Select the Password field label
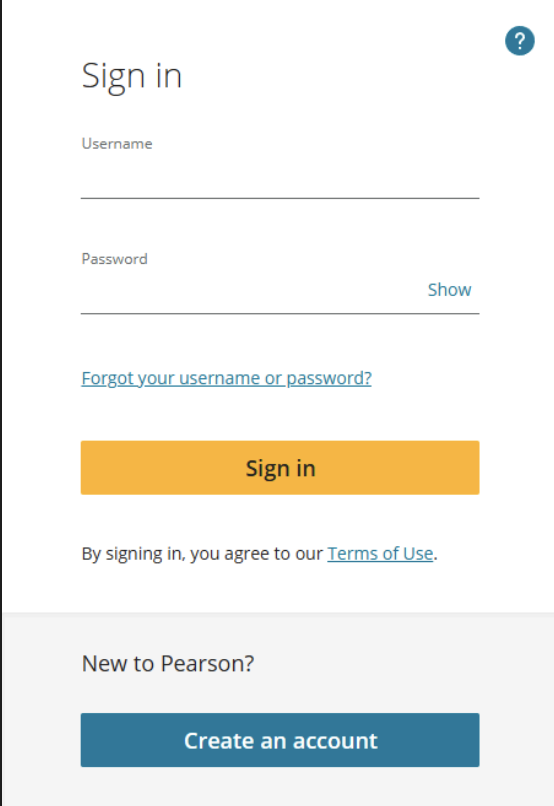Viewport: 554px width, 806px height. (115, 259)
